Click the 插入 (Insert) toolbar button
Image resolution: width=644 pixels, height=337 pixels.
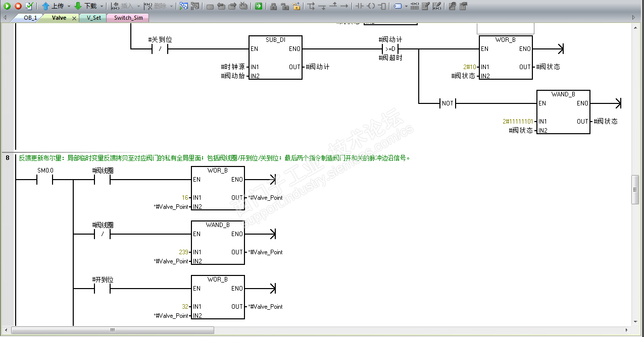coord(122,6)
